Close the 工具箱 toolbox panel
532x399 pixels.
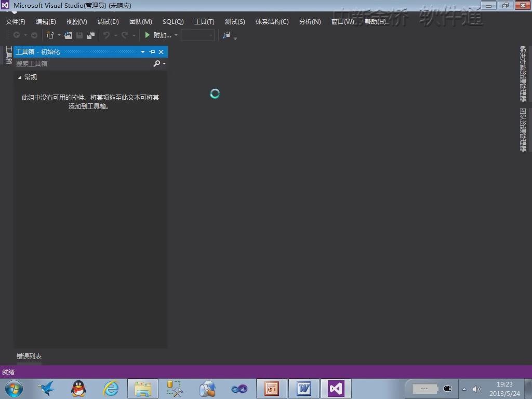[161, 51]
